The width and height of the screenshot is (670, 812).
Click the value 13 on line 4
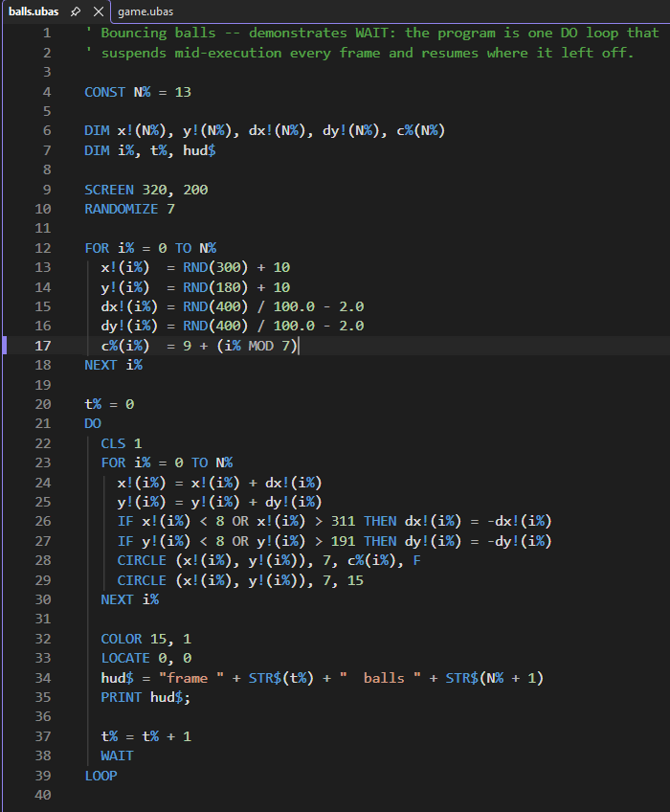pos(183,92)
